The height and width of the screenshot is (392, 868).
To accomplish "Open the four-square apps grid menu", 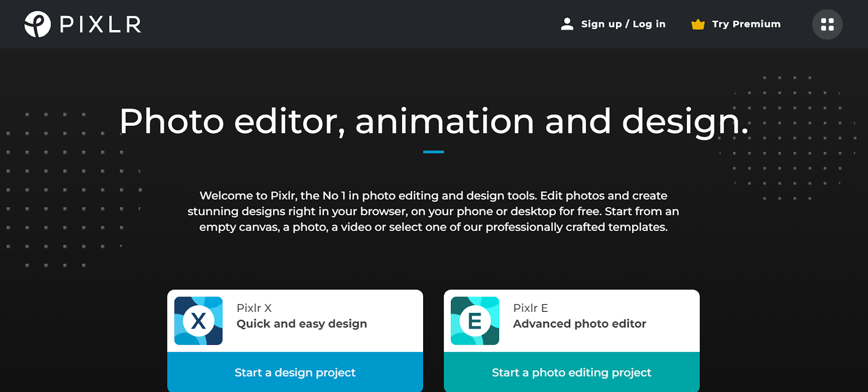I will point(827,24).
